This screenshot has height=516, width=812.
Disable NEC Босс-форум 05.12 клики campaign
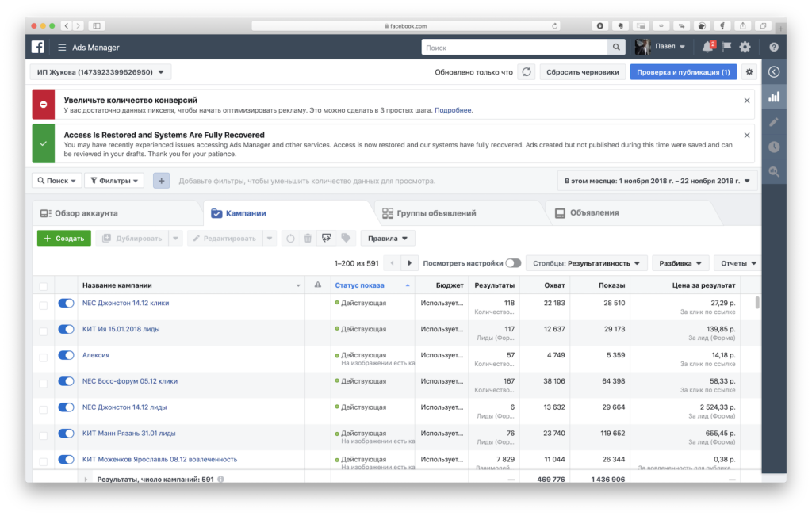tap(66, 381)
